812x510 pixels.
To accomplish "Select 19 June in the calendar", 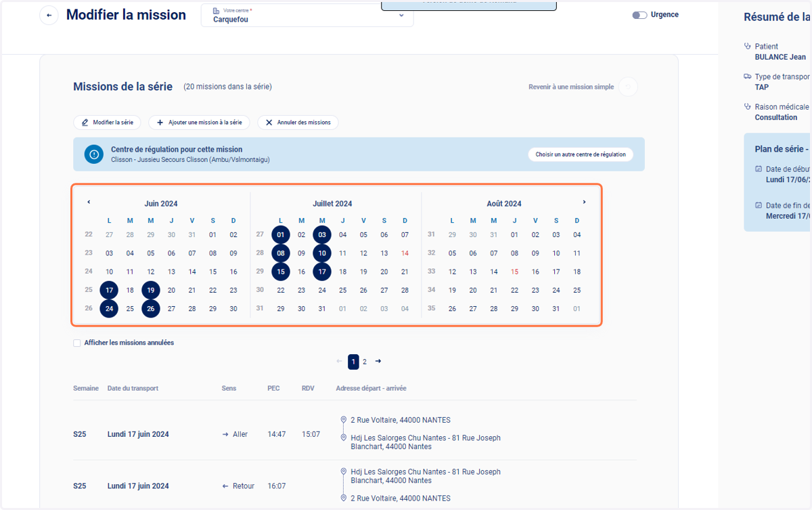I will [x=151, y=291].
